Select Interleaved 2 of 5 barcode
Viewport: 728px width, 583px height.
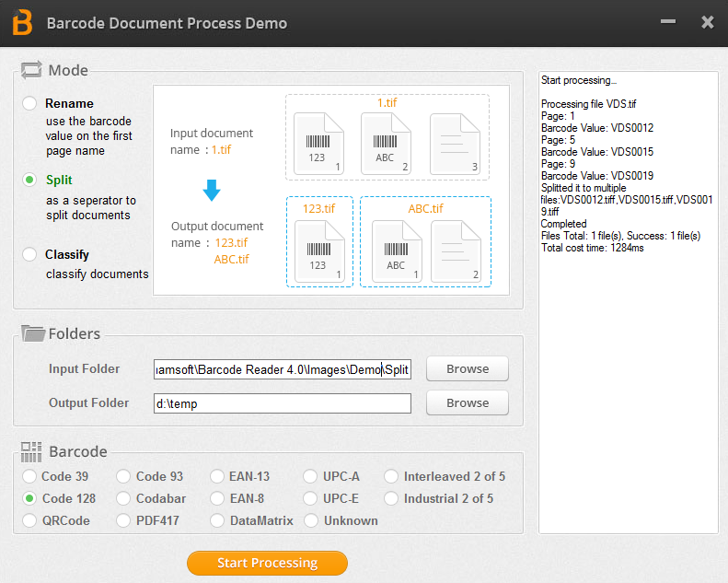[x=391, y=476]
